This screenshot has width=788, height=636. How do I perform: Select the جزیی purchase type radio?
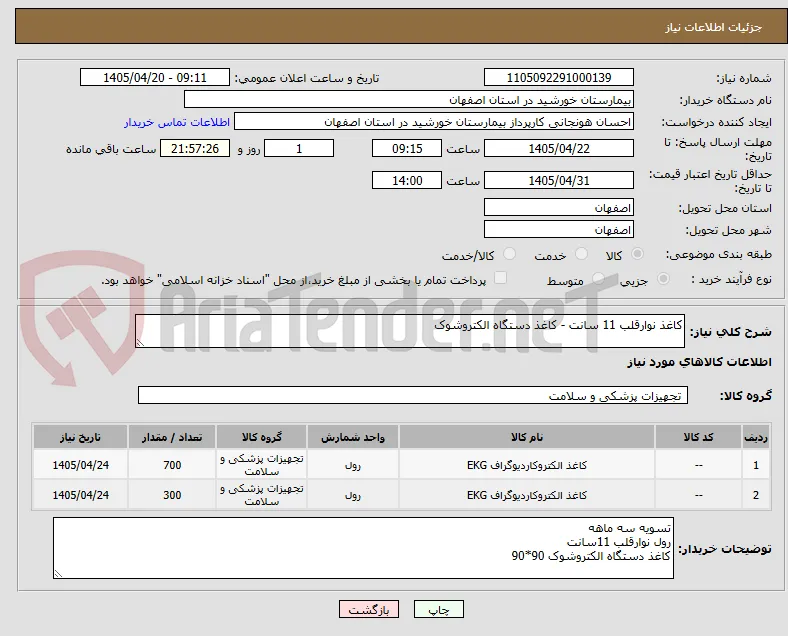[x=663, y=278]
